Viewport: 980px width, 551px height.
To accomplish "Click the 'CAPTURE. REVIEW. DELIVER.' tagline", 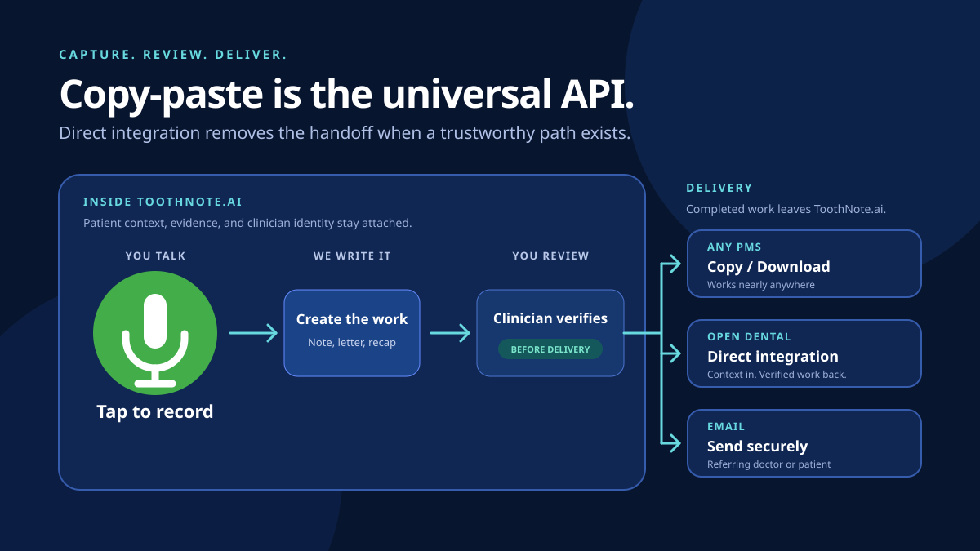I will point(173,55).
